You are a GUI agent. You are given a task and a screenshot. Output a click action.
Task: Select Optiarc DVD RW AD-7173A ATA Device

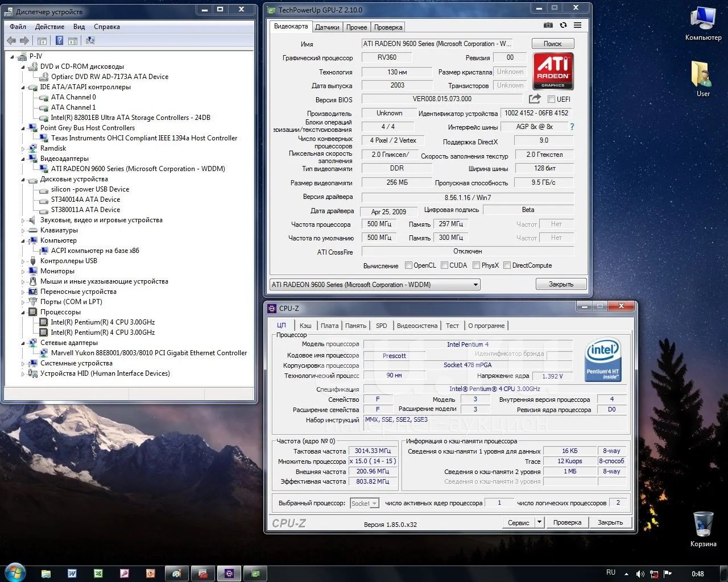point(110,77)
